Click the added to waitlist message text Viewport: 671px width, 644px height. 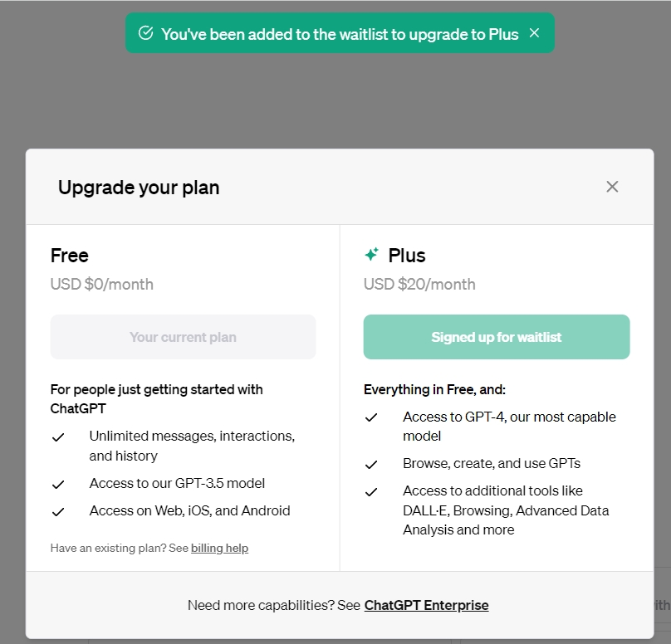[340, 34]
